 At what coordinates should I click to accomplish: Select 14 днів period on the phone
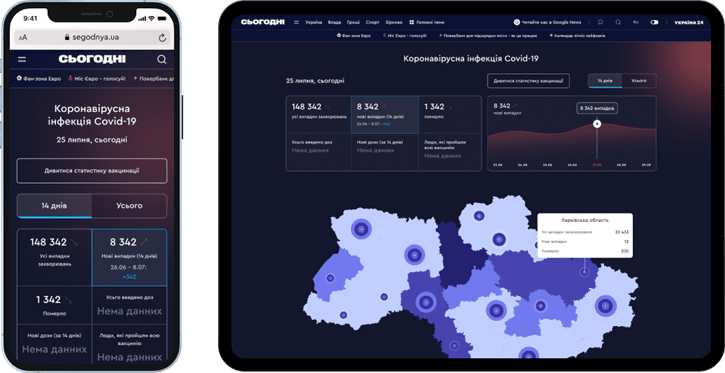pyautogui.click(x=55, y=206)
